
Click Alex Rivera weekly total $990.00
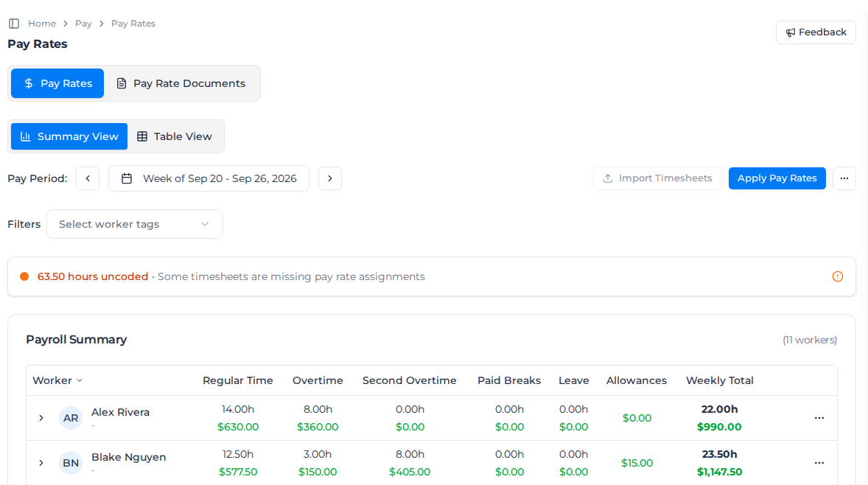coord(719,427)
